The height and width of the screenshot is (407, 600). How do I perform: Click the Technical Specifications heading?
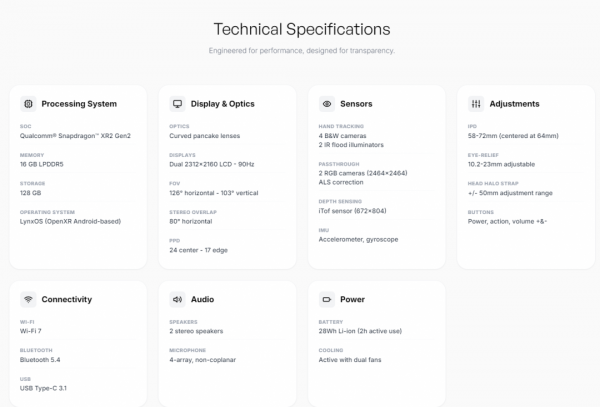pos(301,29)
